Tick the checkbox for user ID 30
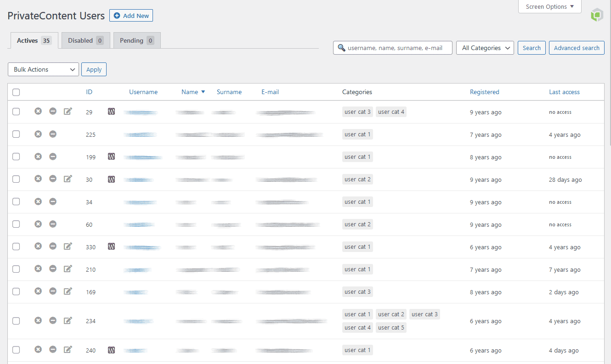 (x=16, y=179)
